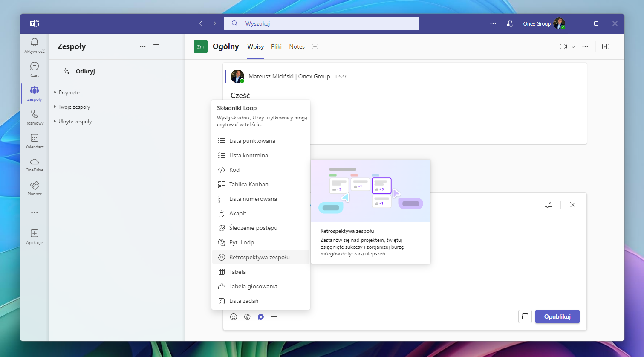Screen dimensions: 644x357
Task: Insert Akapit Loop component
Action: (260, 213)
